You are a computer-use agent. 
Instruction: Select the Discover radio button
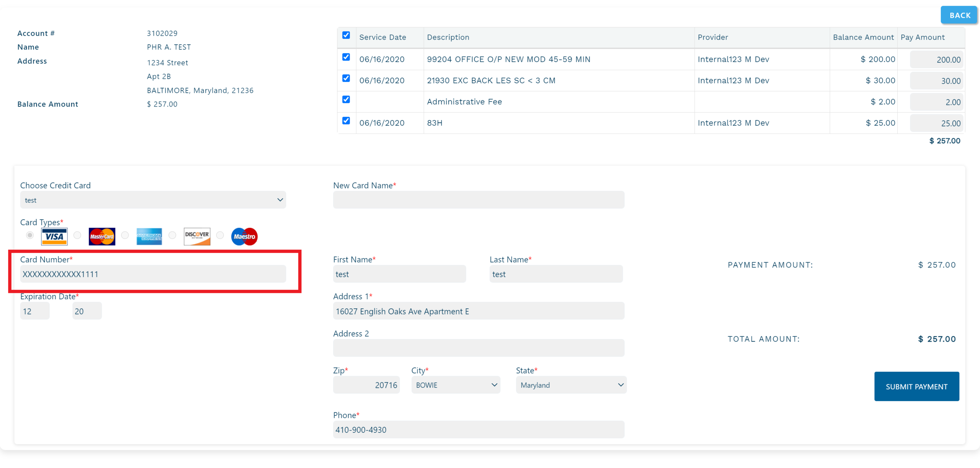click(172, 235)
